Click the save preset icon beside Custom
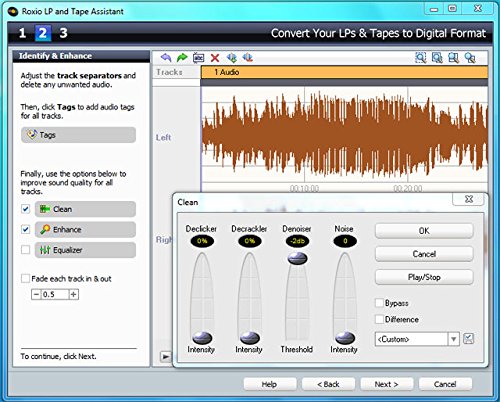This screenshot has height=402, width=500. coord(468,339)
